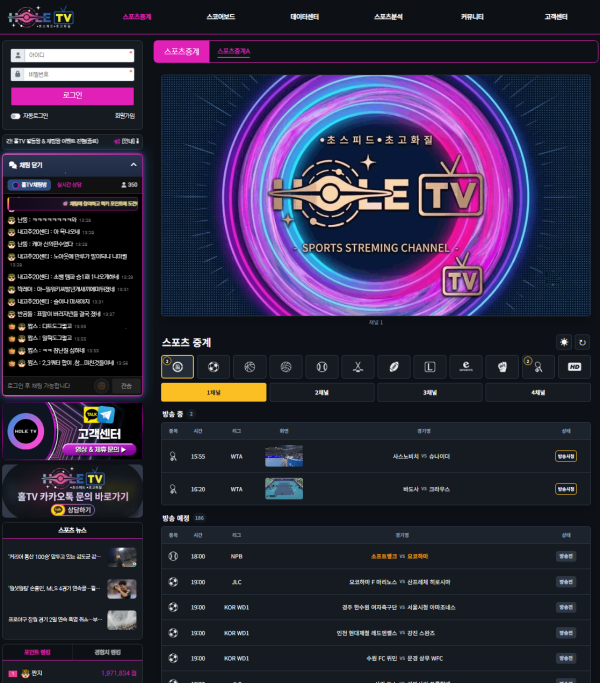600x683 pixels.
Task: Click the chat message input field
Action: 49,386
